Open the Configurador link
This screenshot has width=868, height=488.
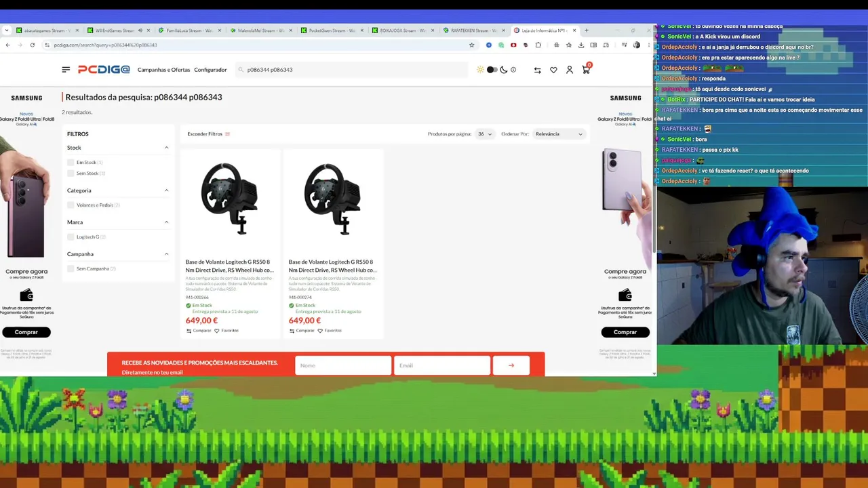click(x=210, y=70)
